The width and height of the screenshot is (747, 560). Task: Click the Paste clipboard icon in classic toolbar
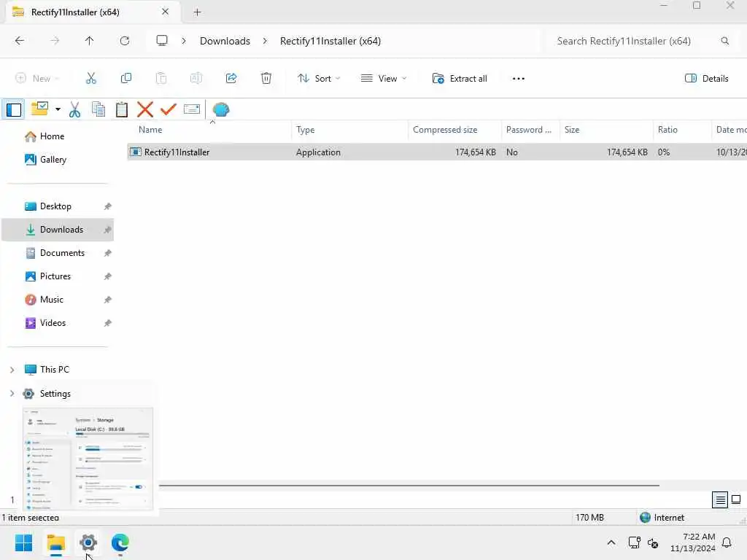[122, 109]
